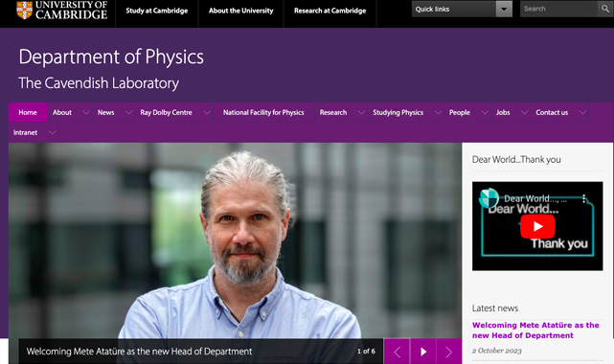Open the Contact us nav item
Image resolution: width=614 pixels, height=364 pixels.
(552, 112)
